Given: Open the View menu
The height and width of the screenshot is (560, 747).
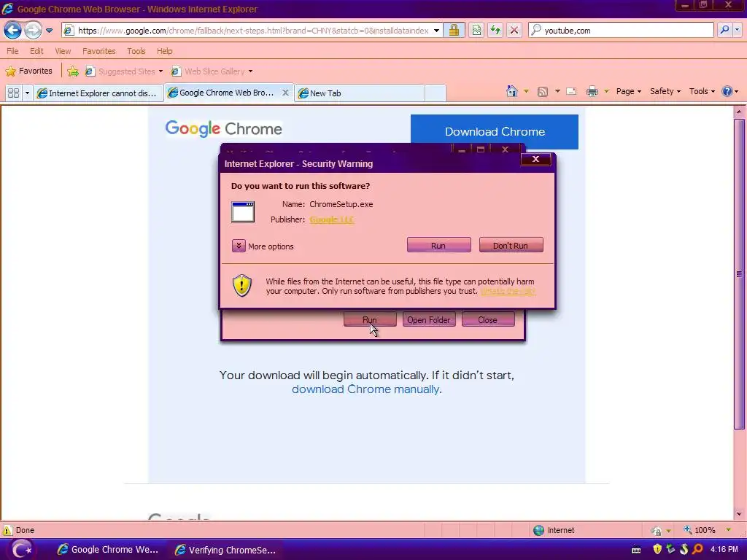Looking at the screenshot, I should point(63,51).
